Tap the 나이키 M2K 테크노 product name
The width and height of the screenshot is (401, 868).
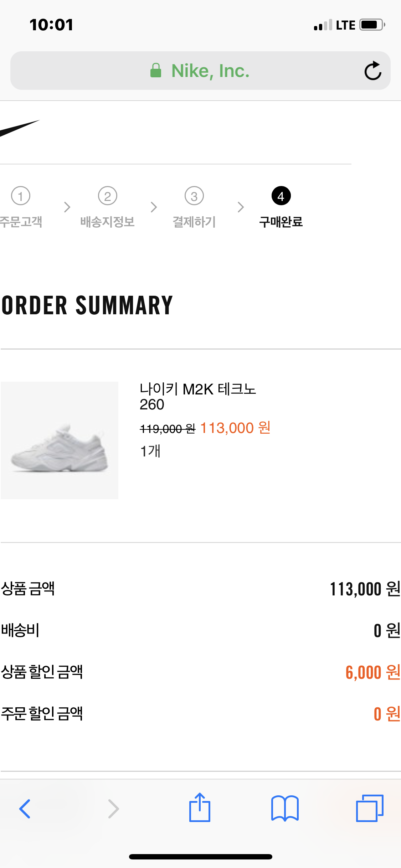click(198, 389)
